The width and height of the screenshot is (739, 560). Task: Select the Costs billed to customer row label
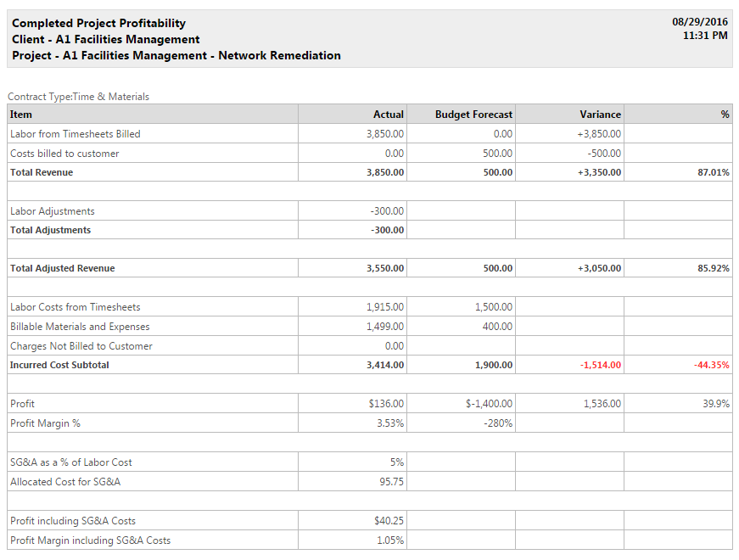click(x=64, y=154)
